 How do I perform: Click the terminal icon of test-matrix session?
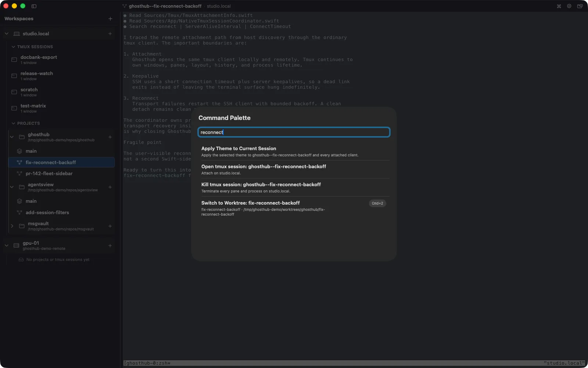tap(14, 108)
